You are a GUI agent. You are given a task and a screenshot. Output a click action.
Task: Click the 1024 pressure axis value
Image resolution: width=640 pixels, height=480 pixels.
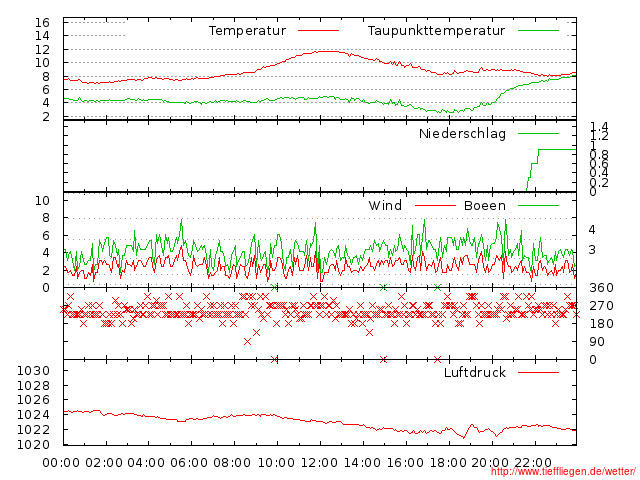(33, 415)
